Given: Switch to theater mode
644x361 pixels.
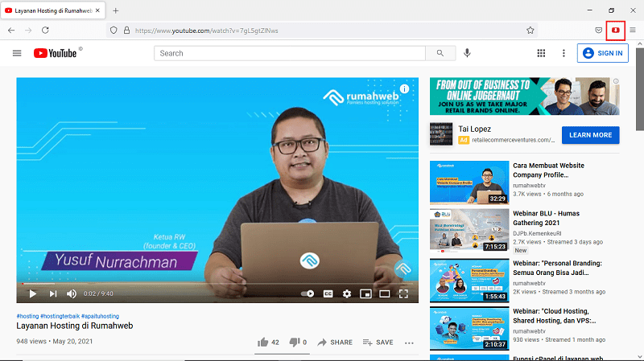Looking at the screenshot, I should 385,293.
